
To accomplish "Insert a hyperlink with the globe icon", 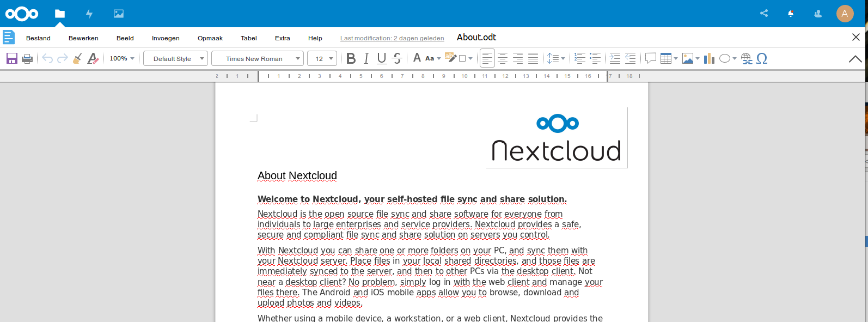I will coord(747,58).
